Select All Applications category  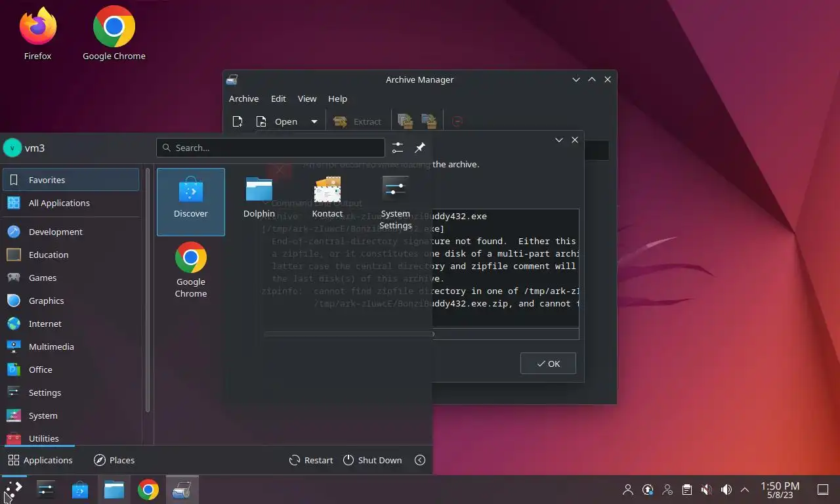[x=71, y=203]
